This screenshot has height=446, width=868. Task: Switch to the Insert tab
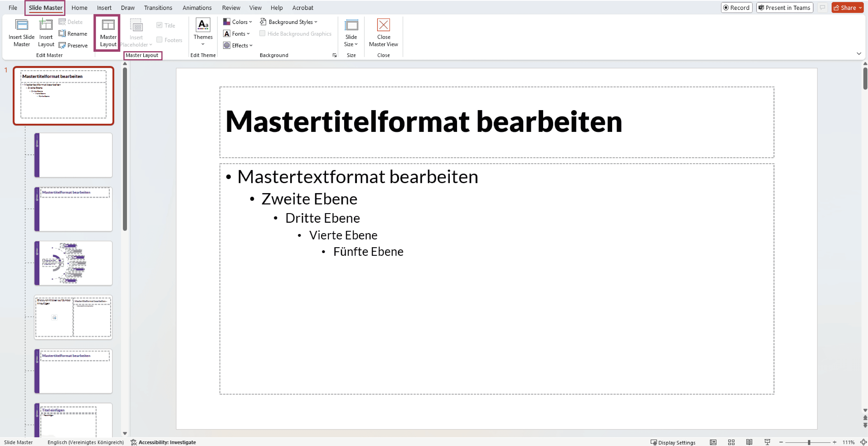point(104,8)
